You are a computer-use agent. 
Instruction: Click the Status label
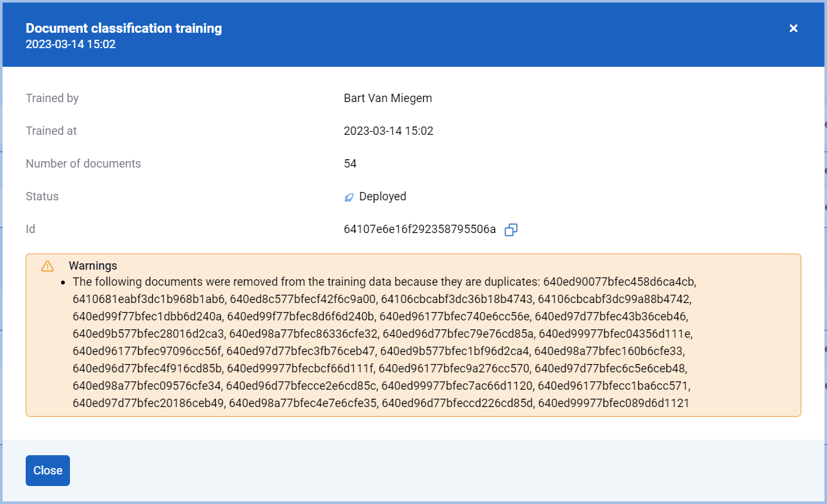point(42,196)
